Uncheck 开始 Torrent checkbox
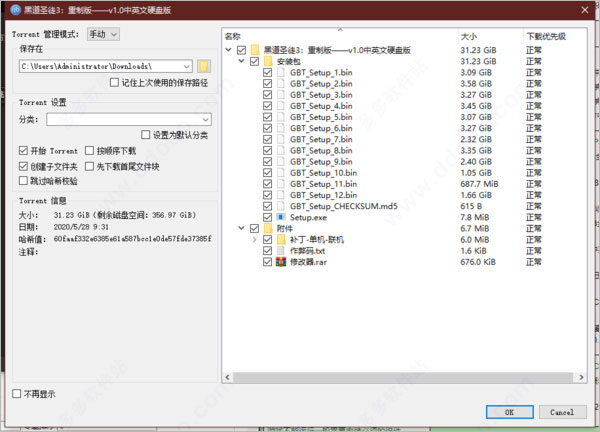Screen dimensions: 600x432 pyautogui.click(x=23, y=151)
